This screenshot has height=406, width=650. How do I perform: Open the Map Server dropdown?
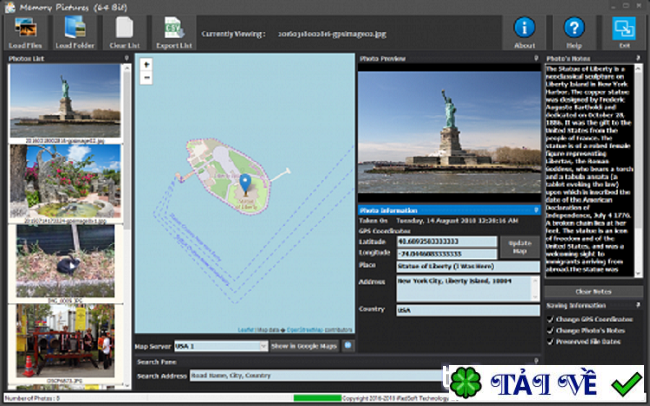tap(220, 346)
